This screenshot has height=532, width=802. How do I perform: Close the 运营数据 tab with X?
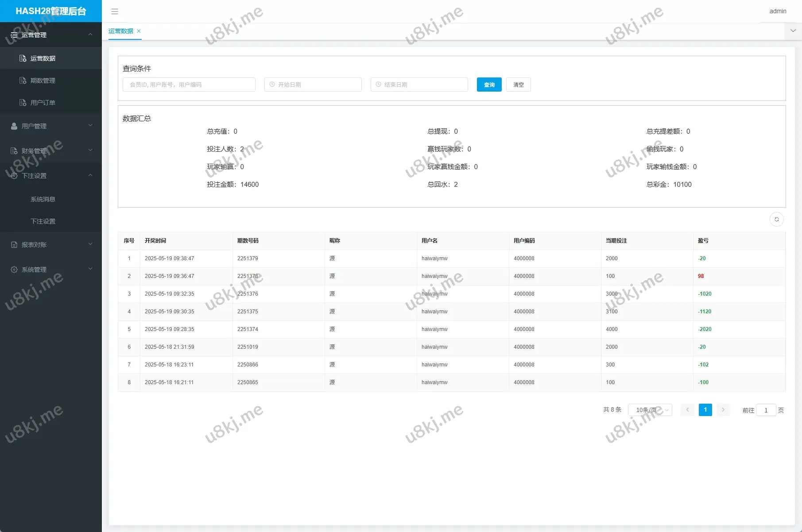point(139,31)
